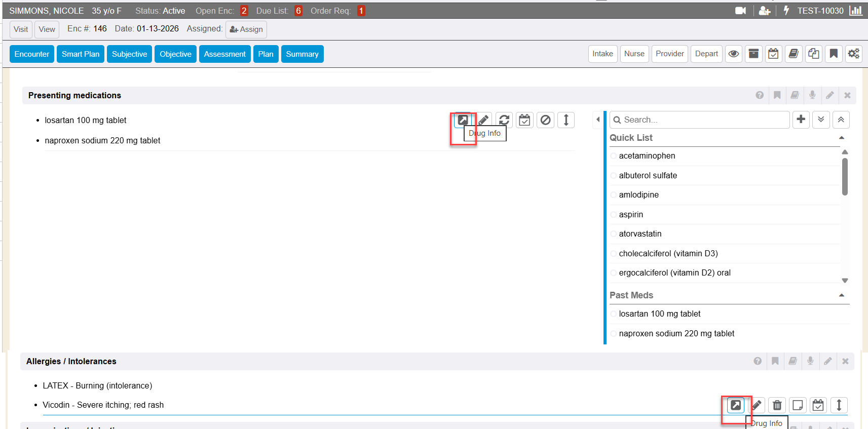Screen dimensions: 868x429
Task: Click the trash icon for Vicodin allergy
Action: click(x=777, y=405)
